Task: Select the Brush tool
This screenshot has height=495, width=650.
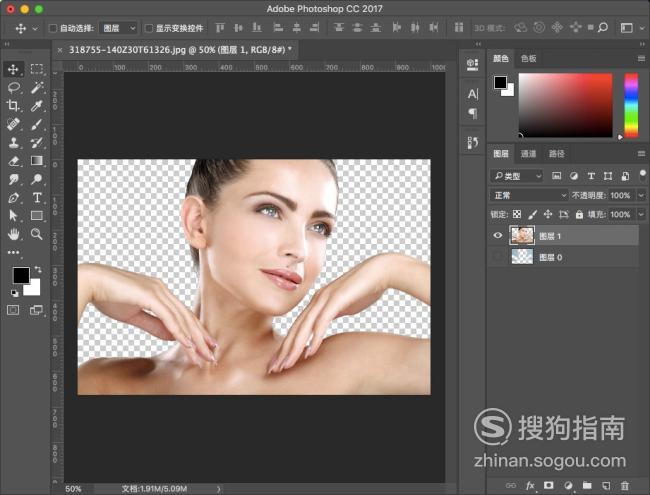Action: point(36,124)
